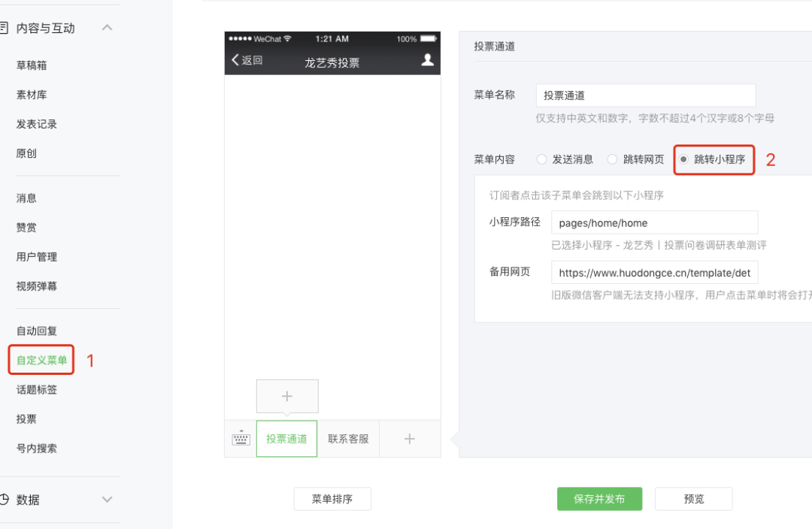Image resolution: width=812 pixels, height=529 pixels.
Task: Click the 菜单名称 input field
Action: pos(646,95)
